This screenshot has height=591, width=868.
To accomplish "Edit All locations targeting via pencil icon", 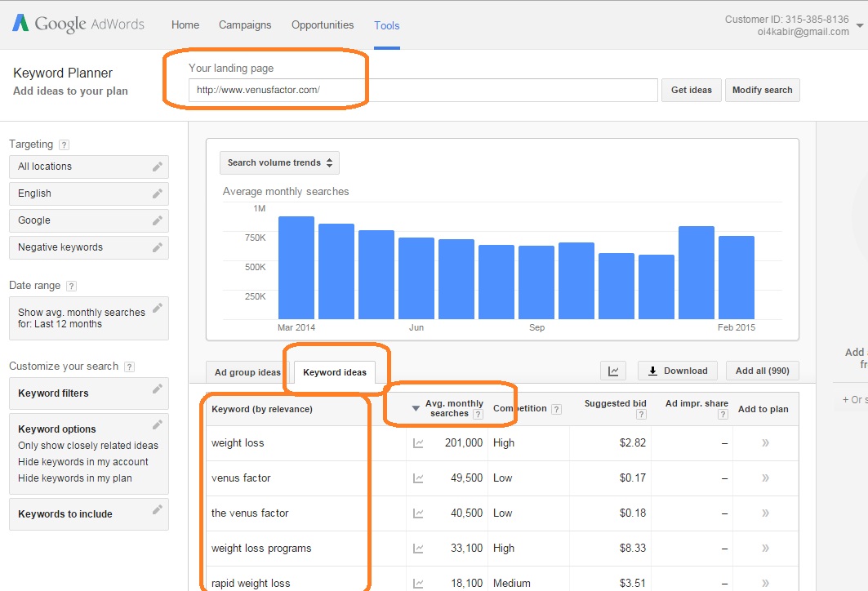I will [158, 167].
